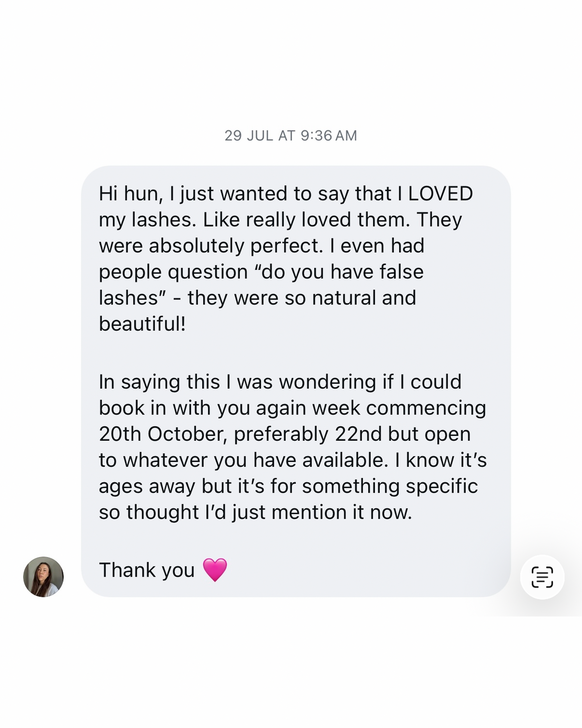Image resolution: width=582 pixels, height=728 pixels.
Task: Tap the pink heart emoji
Action: click(214, 570)
